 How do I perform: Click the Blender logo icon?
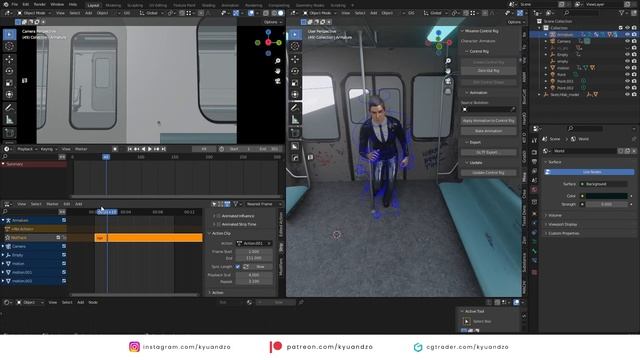coord(5,4)
